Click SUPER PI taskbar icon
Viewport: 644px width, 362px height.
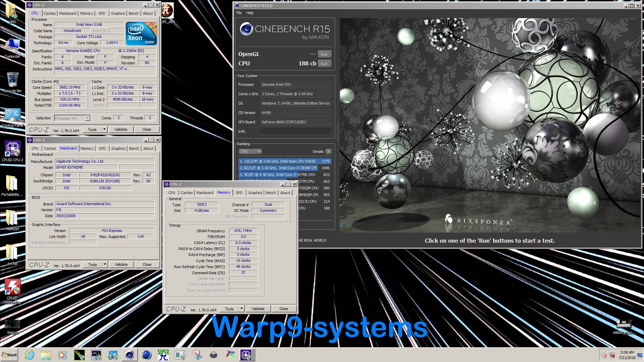click(163, 355)
